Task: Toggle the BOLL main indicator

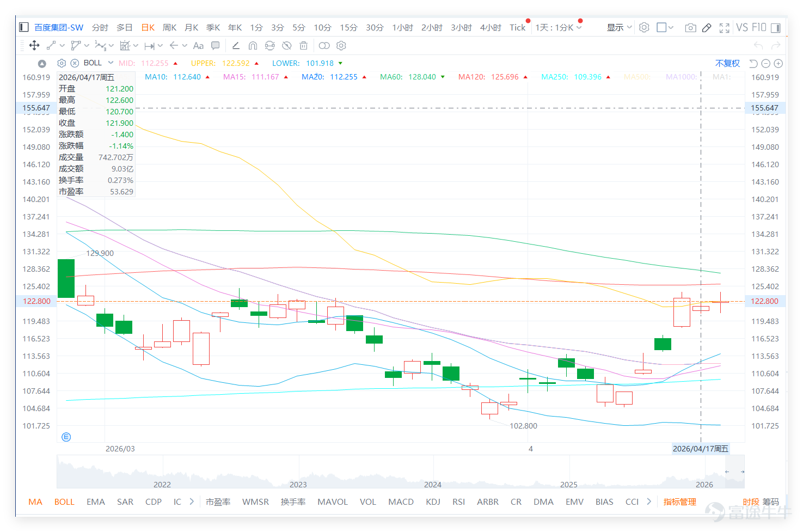Action: pyautogui.click(x=64, y=502)
